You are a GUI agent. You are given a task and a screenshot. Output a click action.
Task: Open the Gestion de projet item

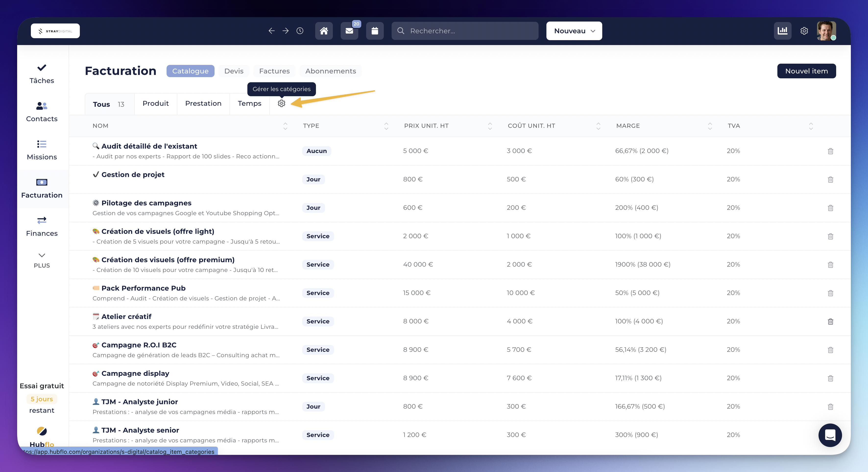133,175
